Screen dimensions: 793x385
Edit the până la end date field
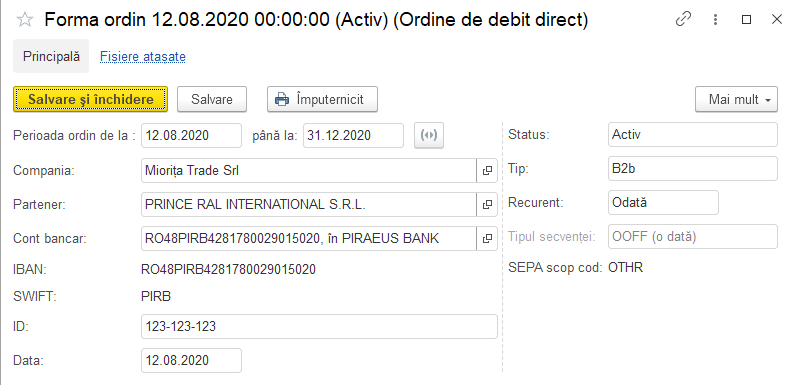[x=354, y=135]
